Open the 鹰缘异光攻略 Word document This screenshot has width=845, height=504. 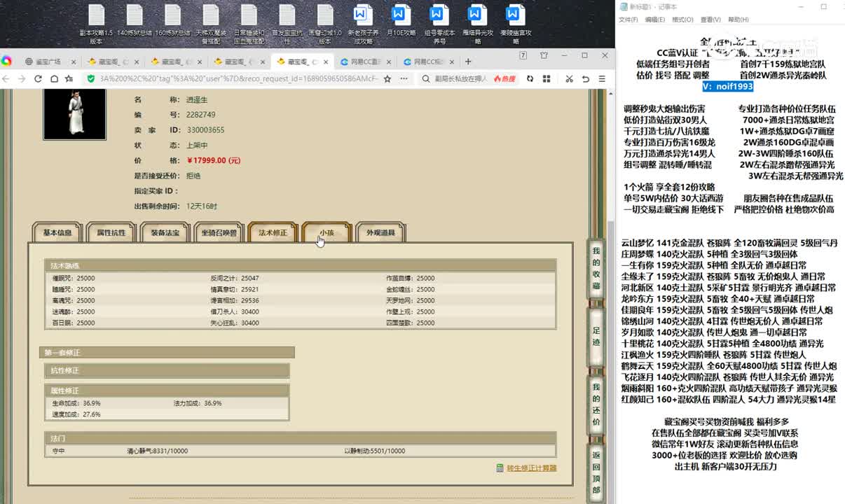tap(477, 24)
